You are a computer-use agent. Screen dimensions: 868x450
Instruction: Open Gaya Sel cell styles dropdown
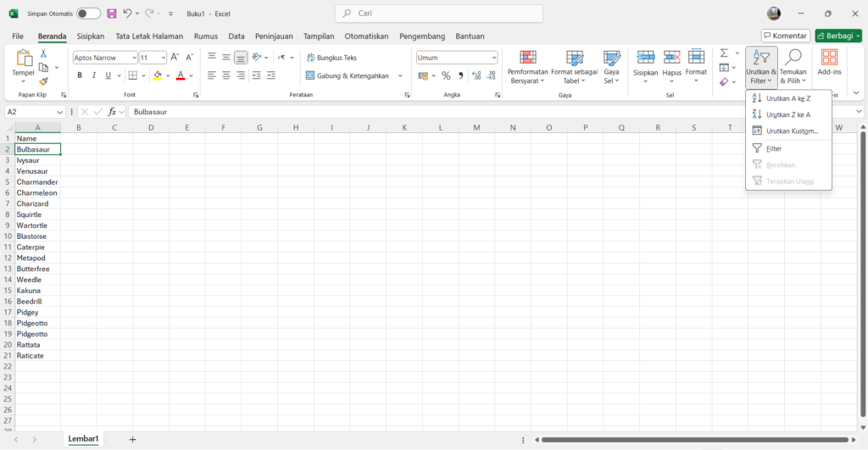point(611,67)
